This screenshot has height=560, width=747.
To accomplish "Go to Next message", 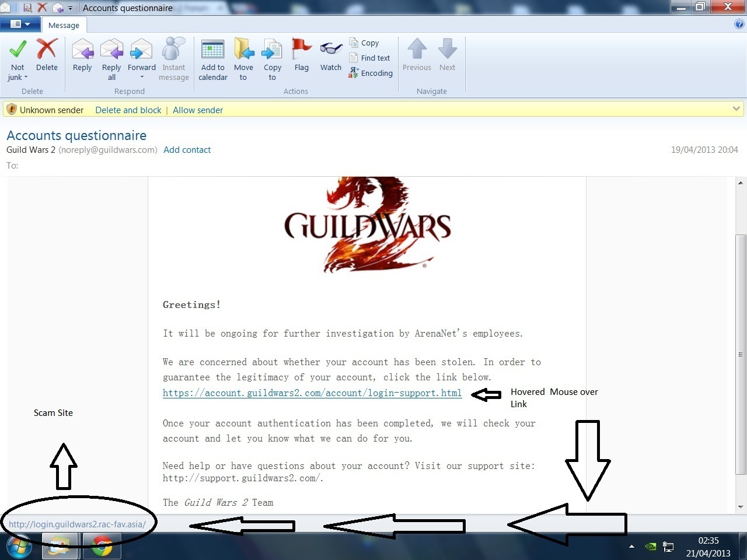I will (x=448, y=54).
